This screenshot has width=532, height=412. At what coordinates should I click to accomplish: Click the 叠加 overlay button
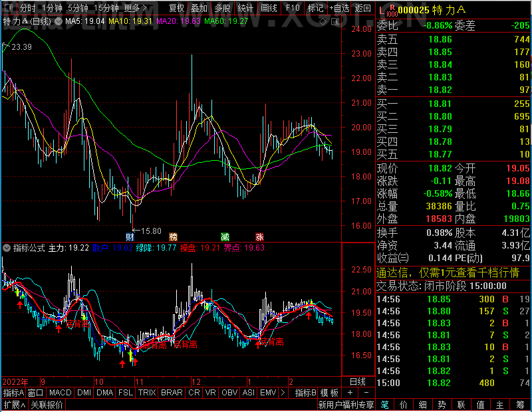pos(199,7)
